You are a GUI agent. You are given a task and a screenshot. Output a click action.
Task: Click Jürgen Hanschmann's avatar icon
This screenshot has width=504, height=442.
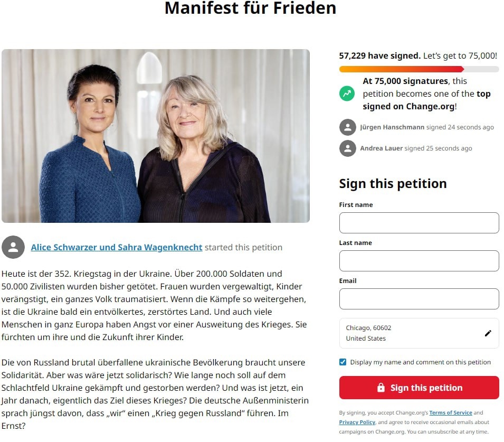[x=347, y=127]
